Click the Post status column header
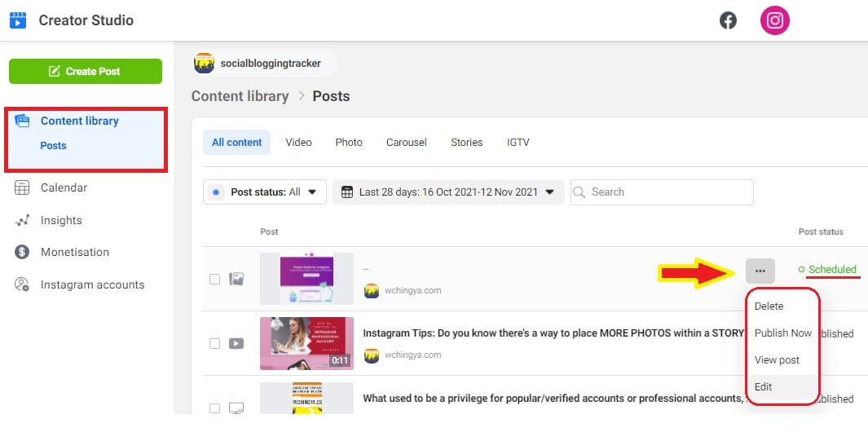 [x=821, y=231]
